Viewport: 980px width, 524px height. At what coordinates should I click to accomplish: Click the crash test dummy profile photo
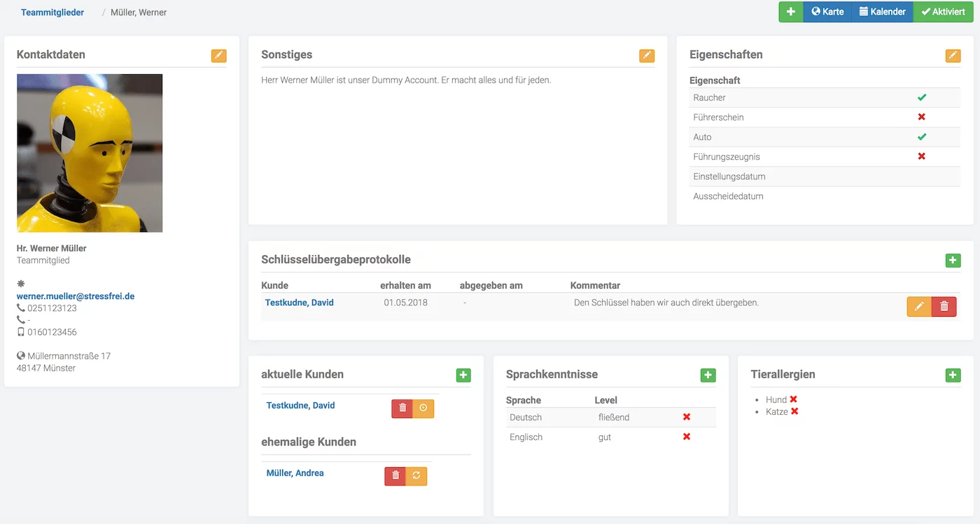click(90, 153)
